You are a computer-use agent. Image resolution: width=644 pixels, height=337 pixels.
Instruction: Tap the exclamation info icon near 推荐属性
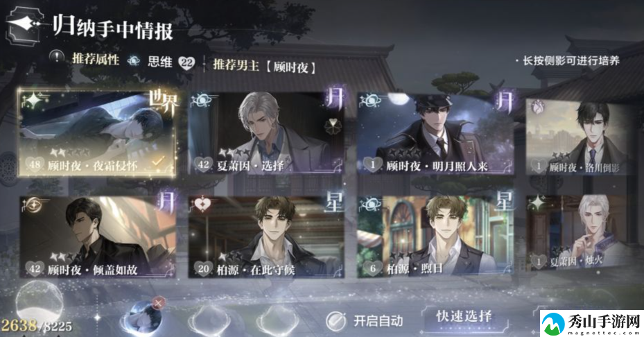click(x=57, y=57)
